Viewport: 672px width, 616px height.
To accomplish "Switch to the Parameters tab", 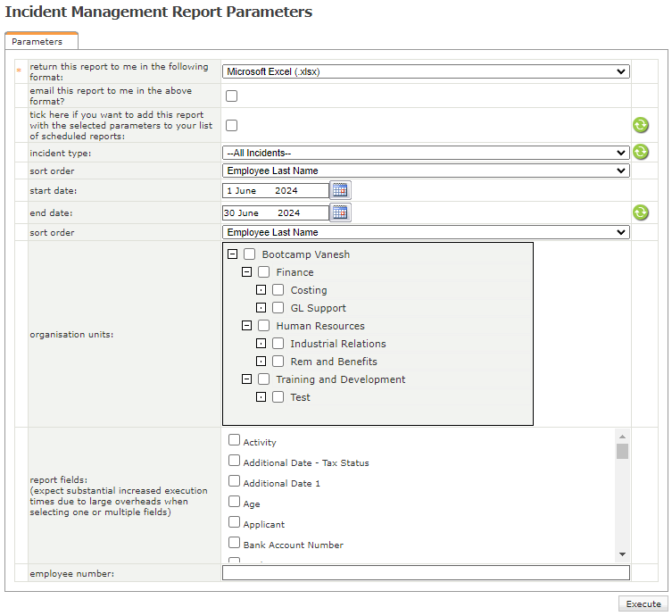I will pos(37,42).
